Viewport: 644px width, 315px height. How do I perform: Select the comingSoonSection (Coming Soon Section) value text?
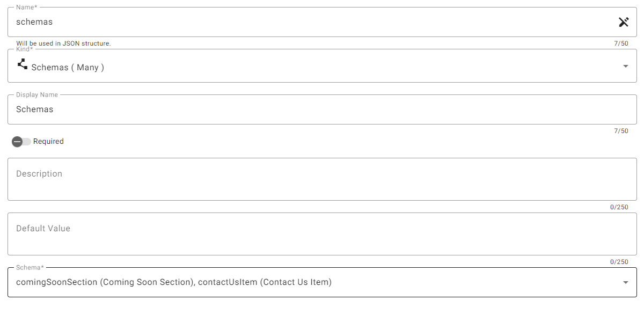105,282
